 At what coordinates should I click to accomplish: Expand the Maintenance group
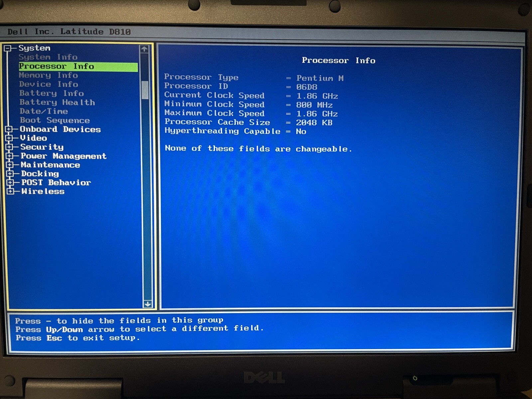point(10,165)
